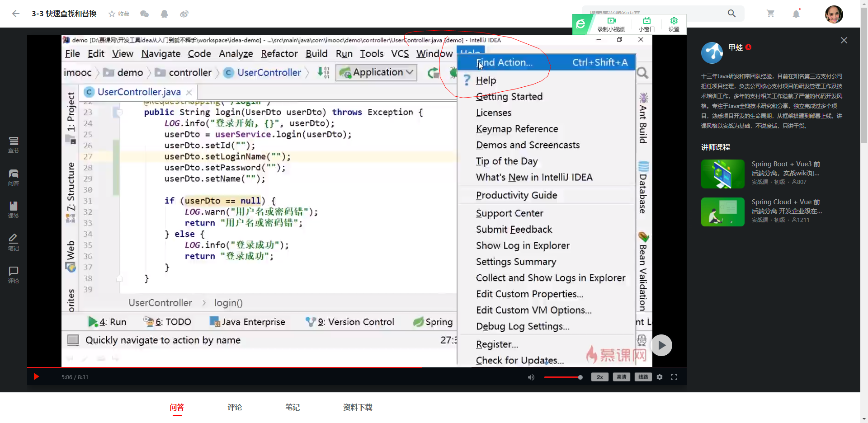Switch to the 评论 tab below video
The image size is (868, 423).
[235, 407]
